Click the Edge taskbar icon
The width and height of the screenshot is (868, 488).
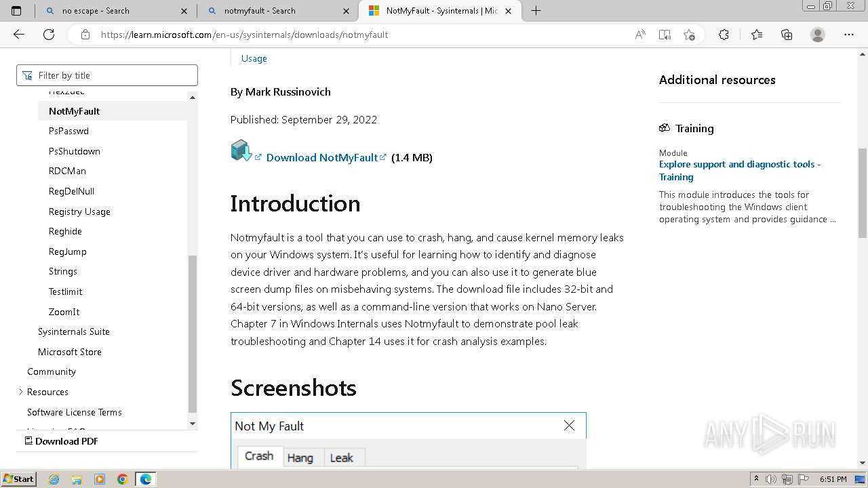145,479
